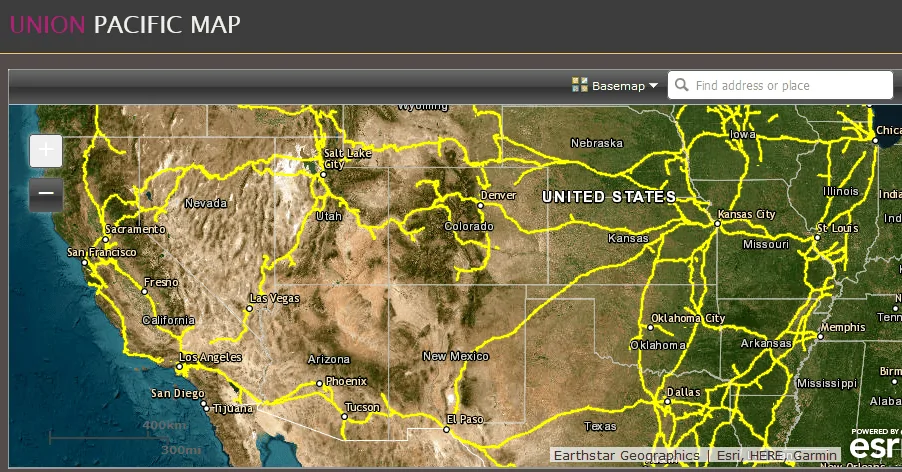902x472 pixels.
Task: Click the Colorado state label
Action: [x=469, y=227]
